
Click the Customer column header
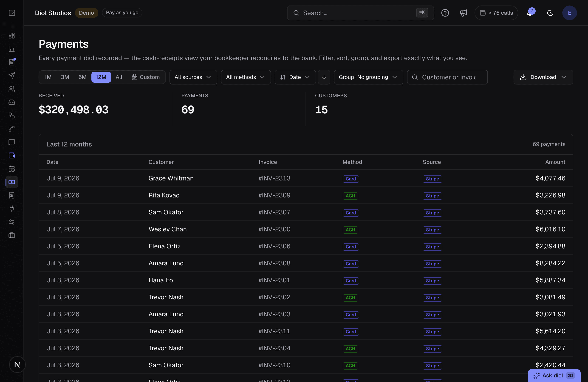(x=161, y=162)
